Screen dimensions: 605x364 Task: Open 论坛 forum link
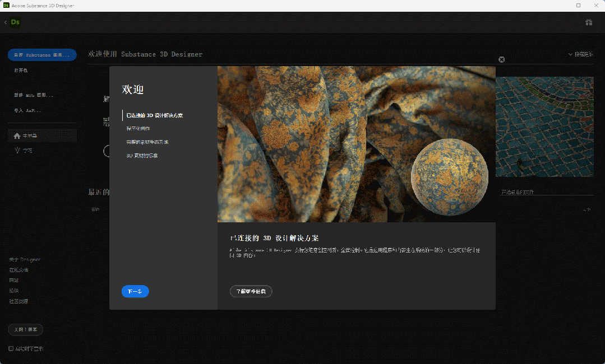click(x=14, y=291)
